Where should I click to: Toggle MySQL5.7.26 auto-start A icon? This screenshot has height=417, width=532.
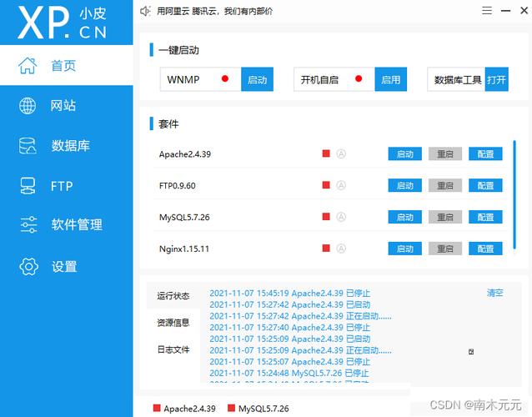click(341, 217)
